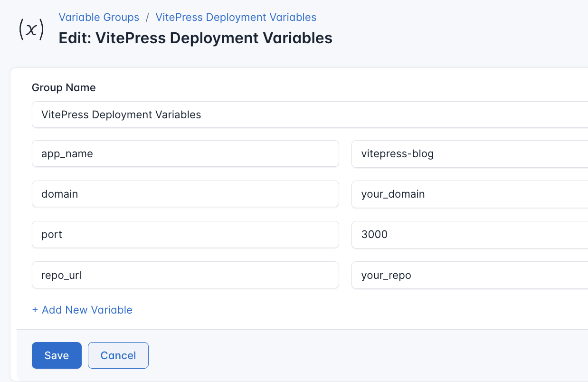Viewport: 588px width, 382px height.
Task: Click the + Add New Variable link
Action: tap(82, 310)
